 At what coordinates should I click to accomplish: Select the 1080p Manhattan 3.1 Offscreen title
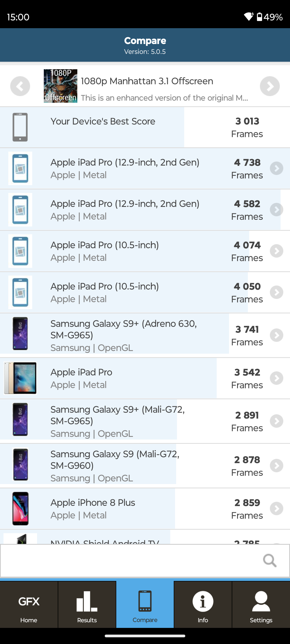(x=147, y=81)
